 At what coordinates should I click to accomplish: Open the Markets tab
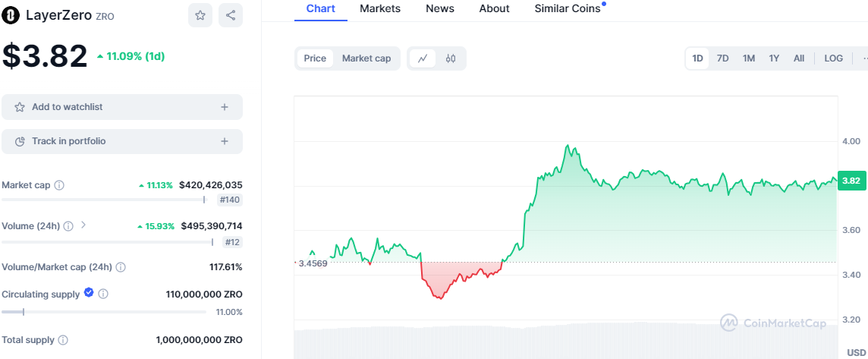point(380,8)
